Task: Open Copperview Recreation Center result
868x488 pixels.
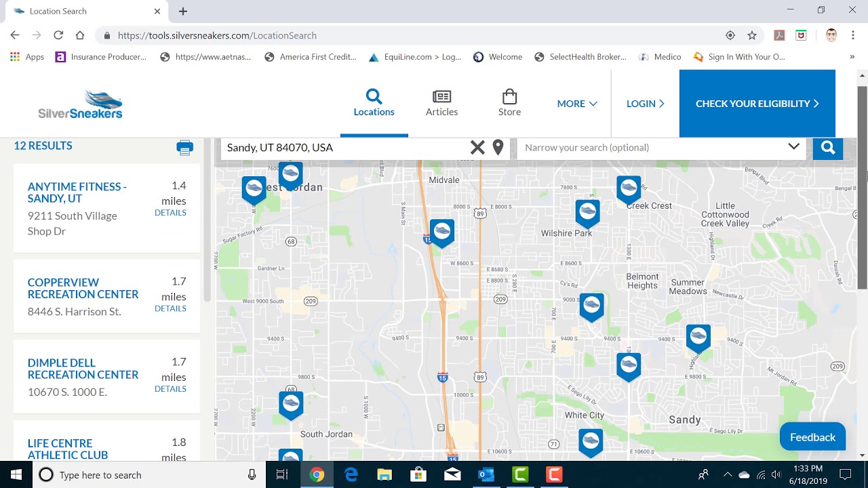Action: [83, 288]
